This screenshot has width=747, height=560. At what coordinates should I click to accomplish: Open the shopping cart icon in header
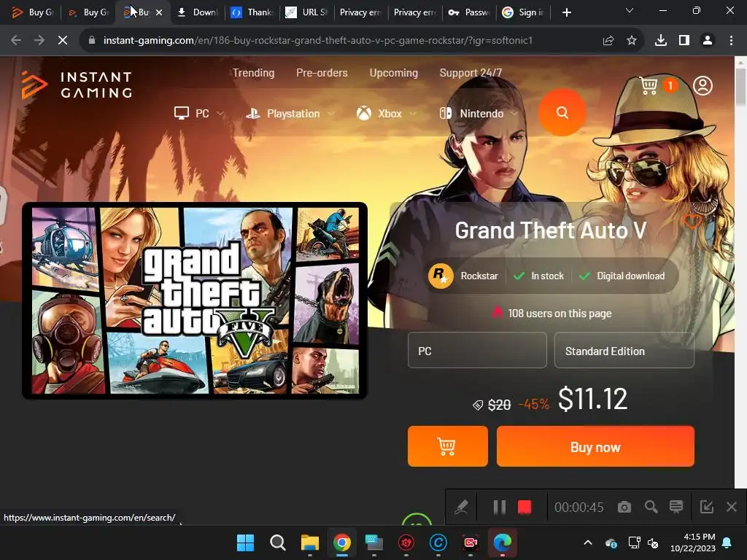click(649, 86)
